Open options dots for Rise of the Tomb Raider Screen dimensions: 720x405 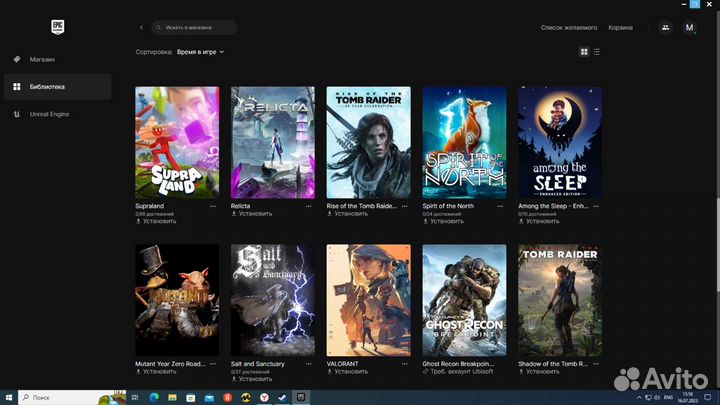[x=405, y=206]
